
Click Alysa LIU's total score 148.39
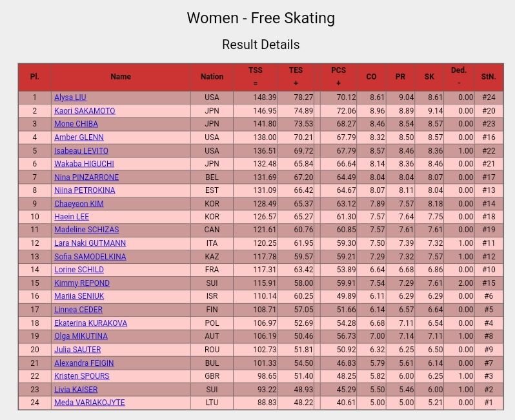point(265,97)
